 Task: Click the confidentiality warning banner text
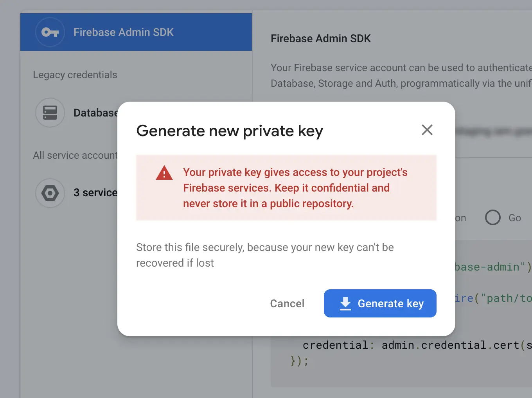pos(295,188)
